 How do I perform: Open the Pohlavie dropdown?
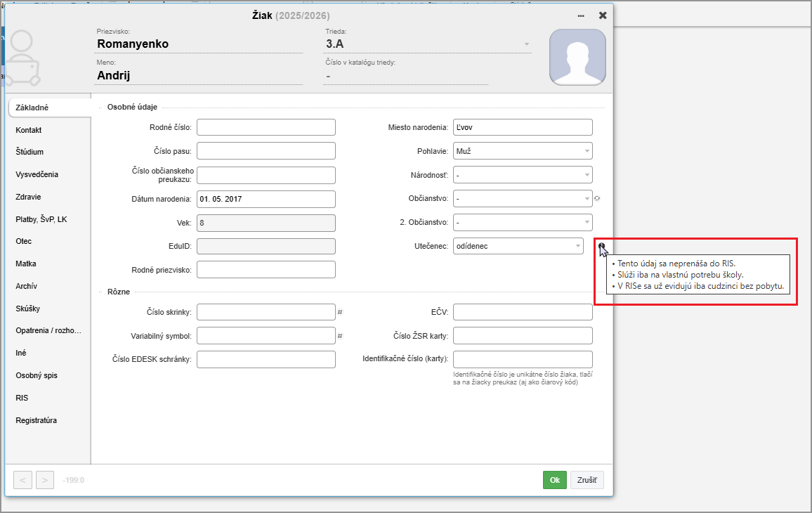tap(523, 151)
